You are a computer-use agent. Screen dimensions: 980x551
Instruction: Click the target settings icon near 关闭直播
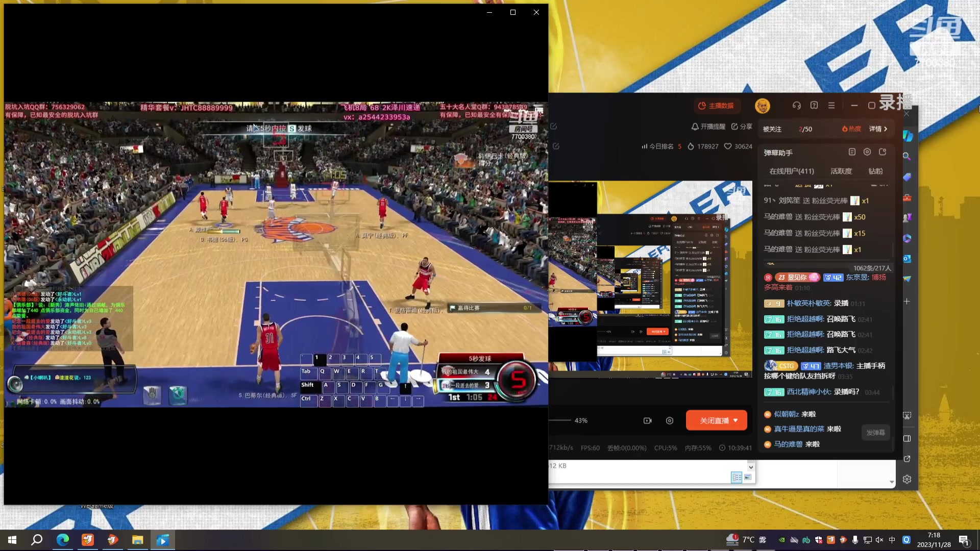[x=670, y=420]
